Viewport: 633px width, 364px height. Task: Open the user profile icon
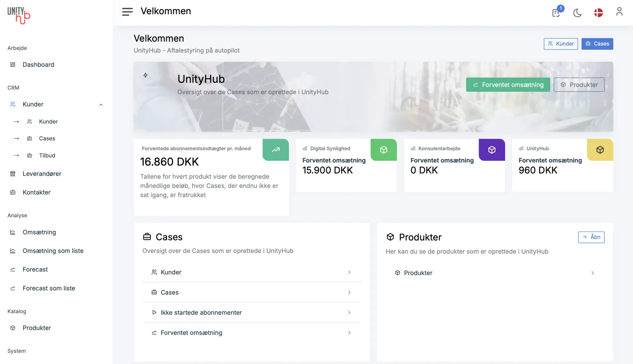(x=619, y=12)
